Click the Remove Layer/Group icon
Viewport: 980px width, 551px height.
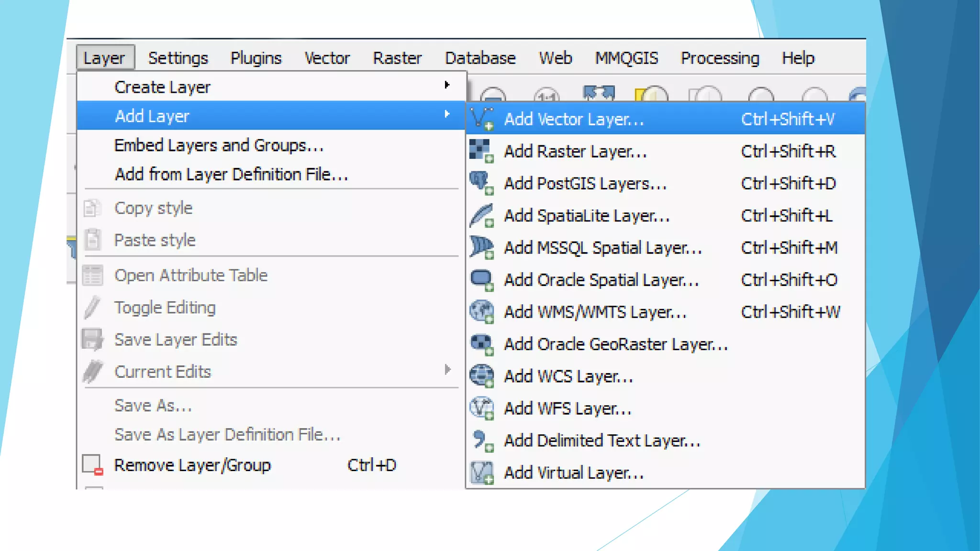click(92, 465)
